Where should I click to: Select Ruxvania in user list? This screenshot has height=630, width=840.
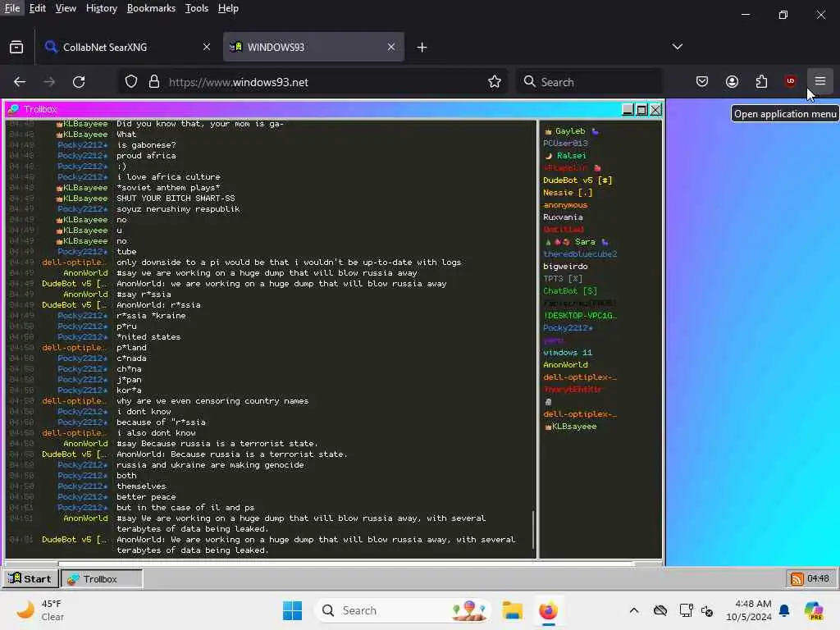pyautogui.click(x=563, y=217)
